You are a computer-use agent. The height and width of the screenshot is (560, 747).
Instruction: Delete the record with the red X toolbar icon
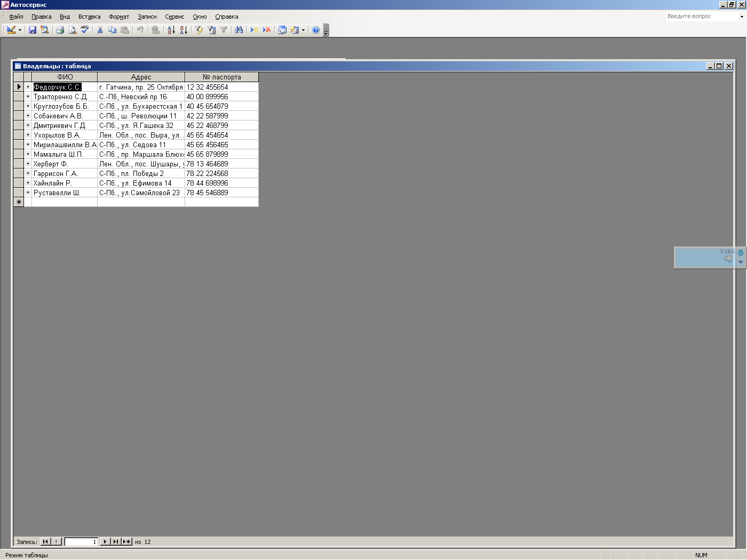(267, 30)
